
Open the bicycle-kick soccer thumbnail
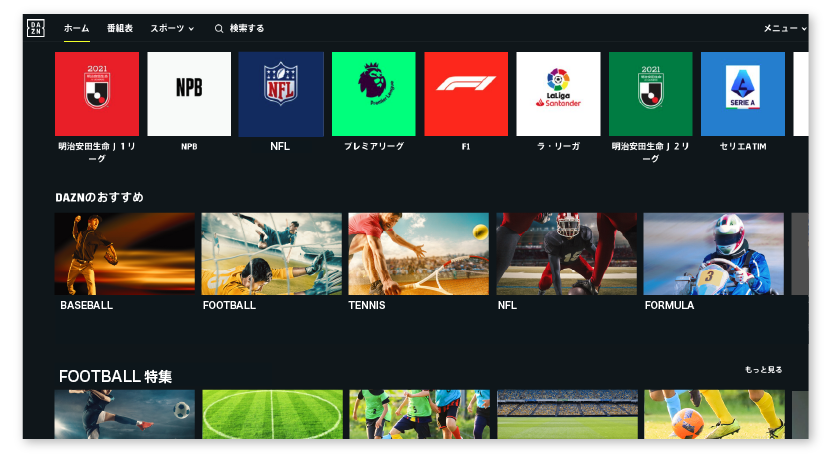click(125, 414)
